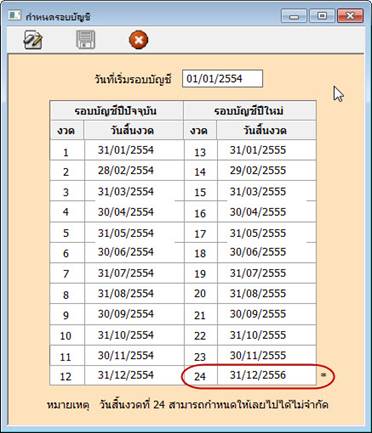Screen dimensions: 372x433
Task: Close the window with the red X
Action: click(350, 16)
